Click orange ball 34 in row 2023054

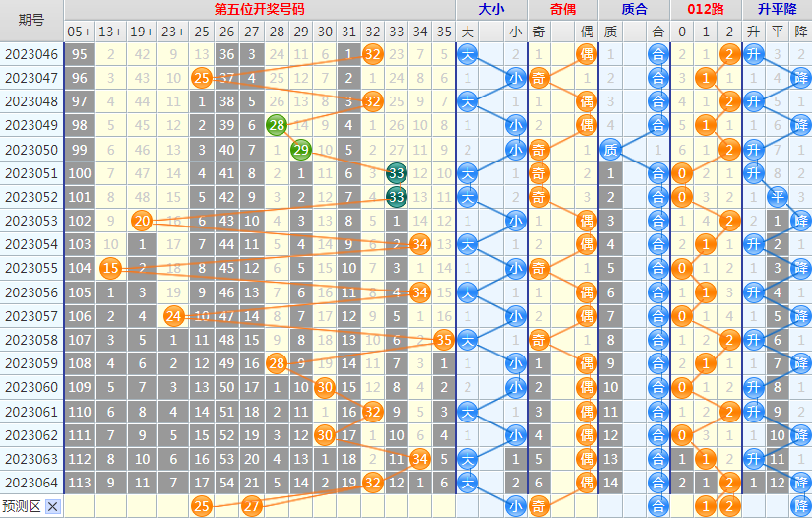(420, 244)
